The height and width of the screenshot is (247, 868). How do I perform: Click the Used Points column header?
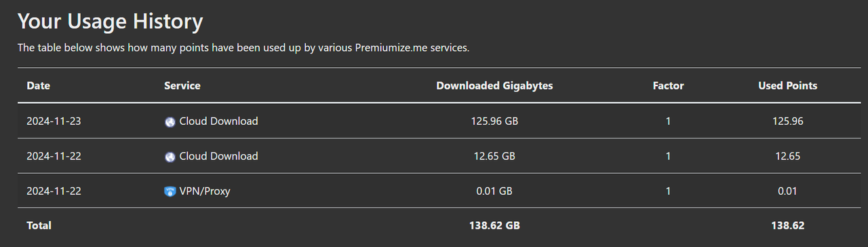pyautogui.click(x=787, y=85)
